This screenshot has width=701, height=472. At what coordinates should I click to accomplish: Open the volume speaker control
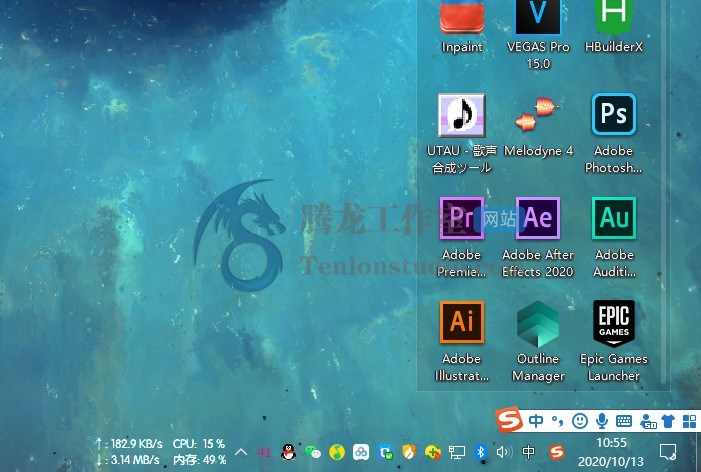[x=504, y=452]
